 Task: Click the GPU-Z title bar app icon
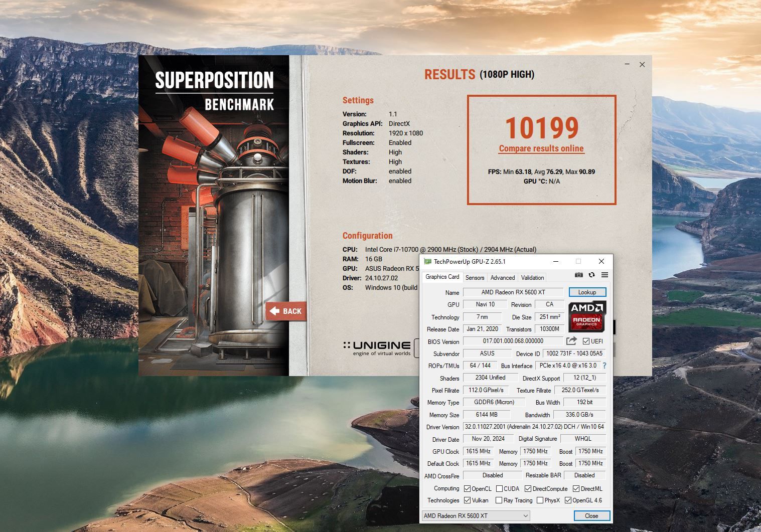click(427, 261)
